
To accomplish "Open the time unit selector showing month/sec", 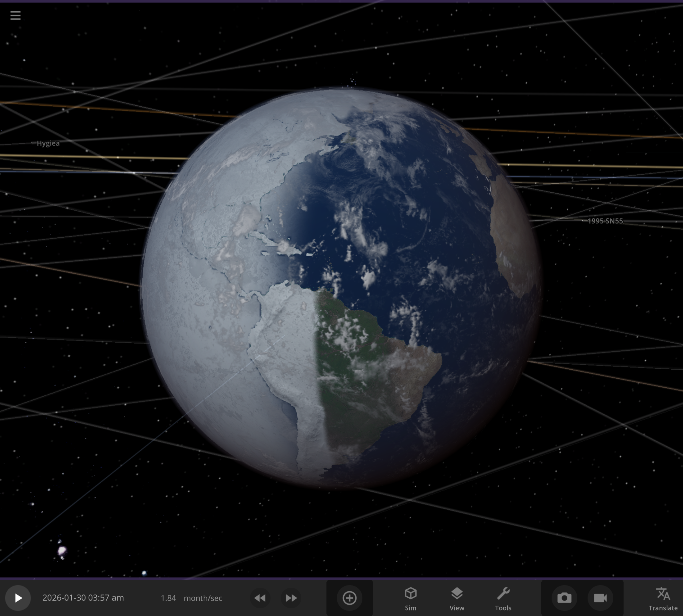I will pyautogui.click(x=203, y=598).
